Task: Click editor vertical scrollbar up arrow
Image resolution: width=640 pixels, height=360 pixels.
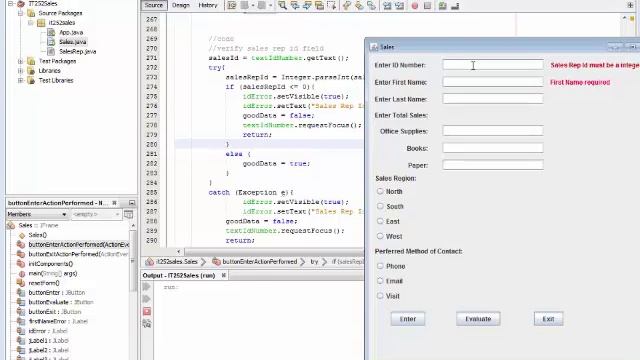Action: (624, 18)
